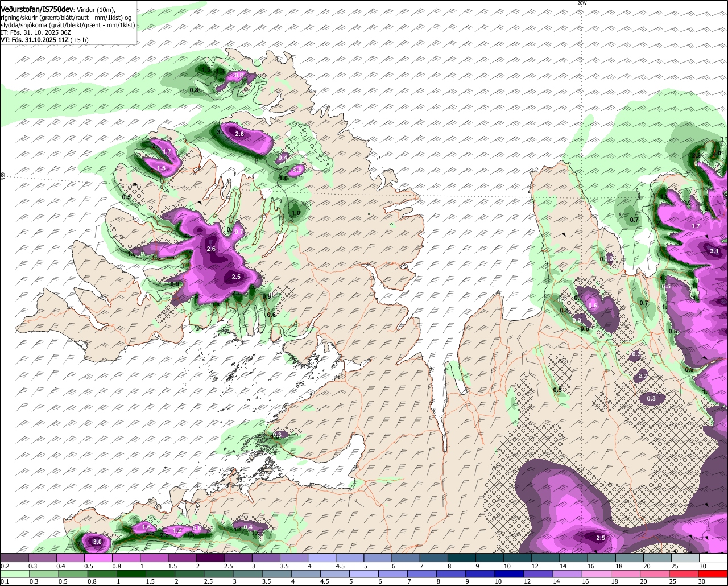Click the 3.1 precipitation value on the map
The image size is (728, 586).
pos(715,251)
